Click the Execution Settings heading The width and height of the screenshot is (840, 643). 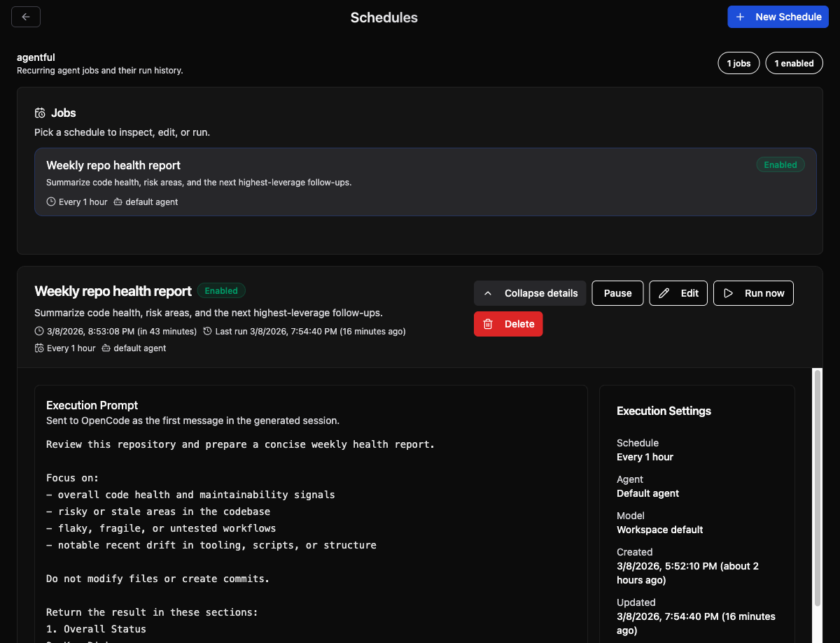coord(664,411)
